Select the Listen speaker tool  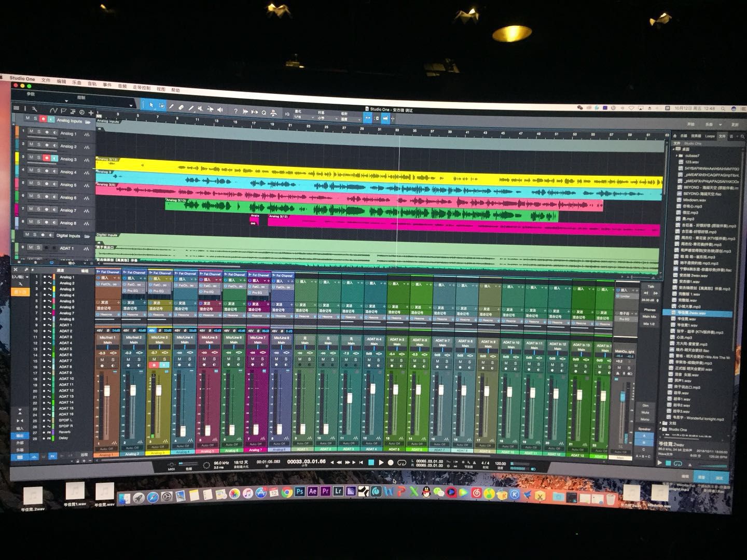click(x=220, y=109)
